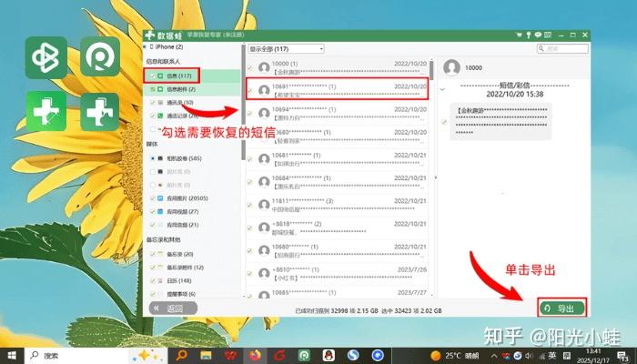Click the sidebar category list scrollbar

tap(243, 102)
